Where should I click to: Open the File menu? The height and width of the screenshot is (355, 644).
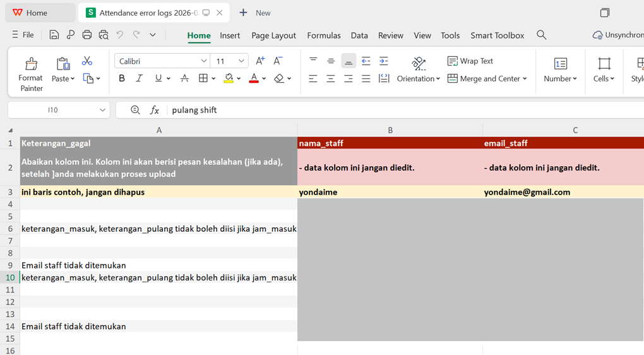pyautogui.click(x=23, y=35)
